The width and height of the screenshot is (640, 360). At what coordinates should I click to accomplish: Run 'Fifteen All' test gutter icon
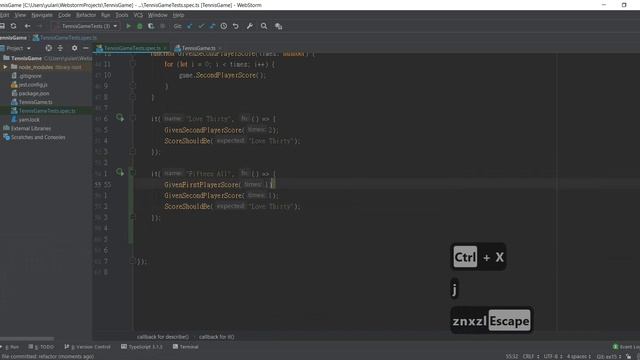(120, 172)
